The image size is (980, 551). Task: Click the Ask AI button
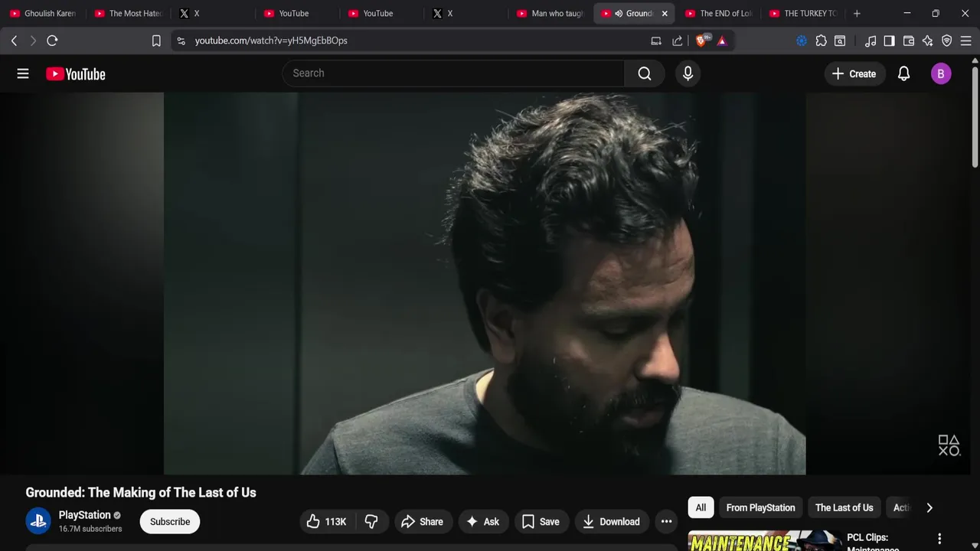click(482, 522)
